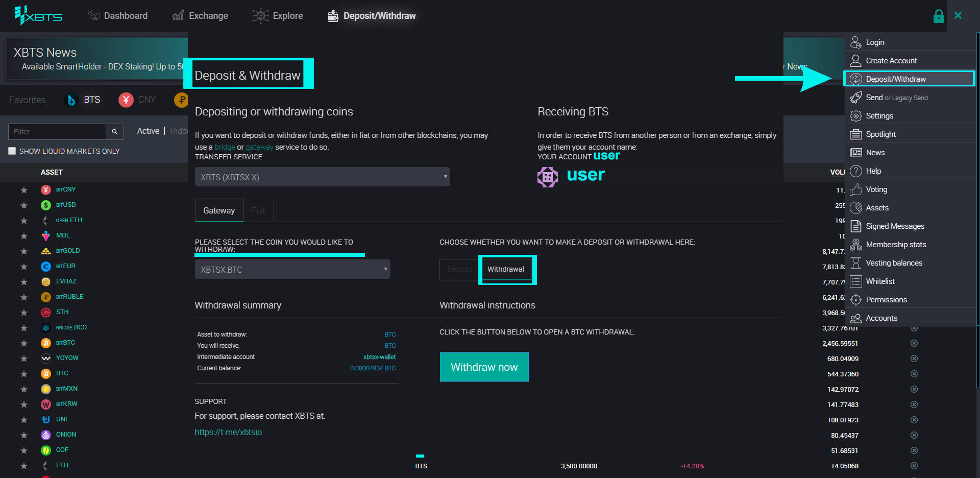The height and width of the screenshot is (478, 980).
Task: Click Current balance 0.00004834 BTC value
Action: pyautogui.click(x=373, y=368)
